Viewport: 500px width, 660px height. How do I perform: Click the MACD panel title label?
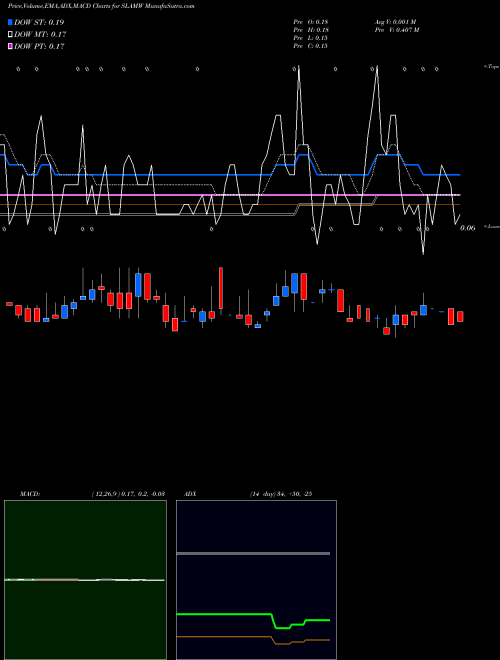tap(30, 494)
